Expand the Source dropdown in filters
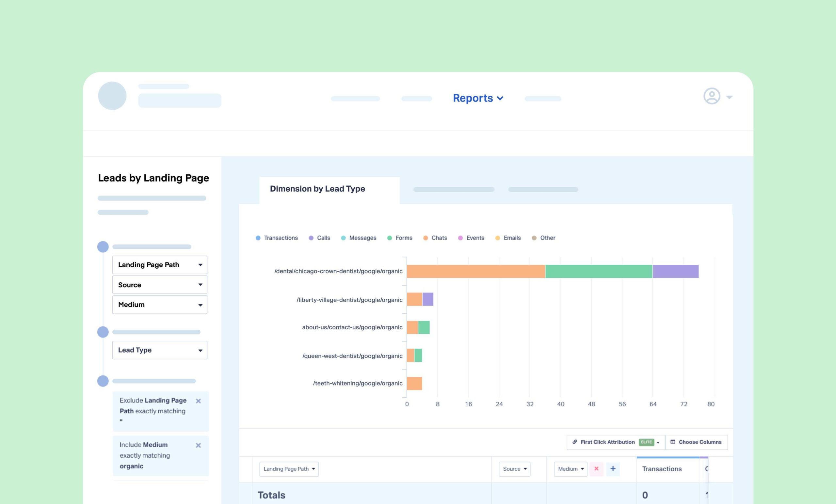Screen dimensions: 836x504 (159, 285)
